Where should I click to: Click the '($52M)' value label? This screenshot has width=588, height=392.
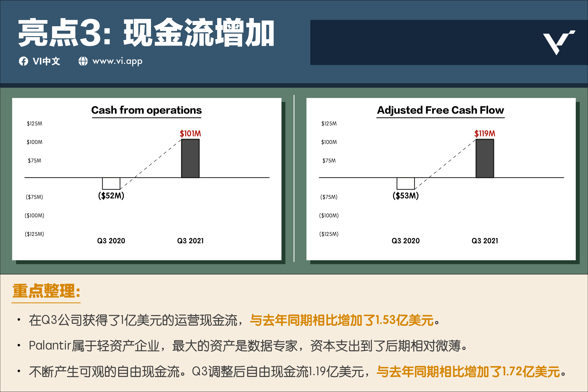point(111,196)
